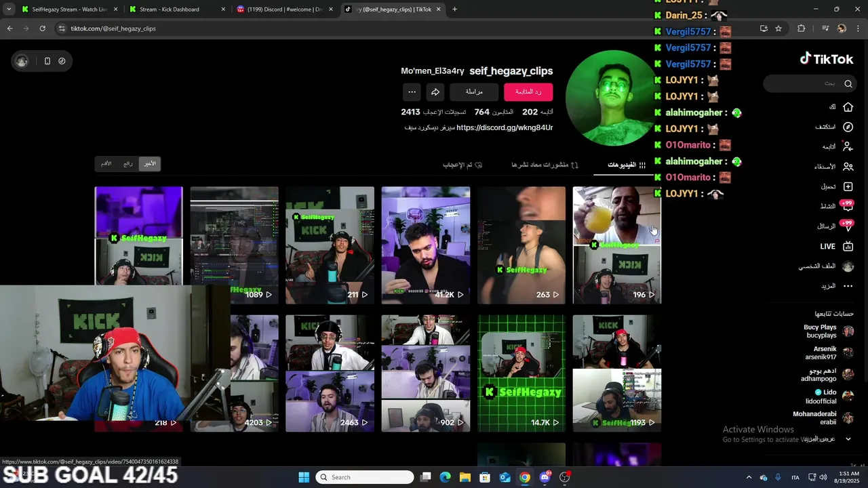Switch to Liked (تم الإعجاب) tab
The height and width of the screenshot is (488, 868).
point(462,165)
